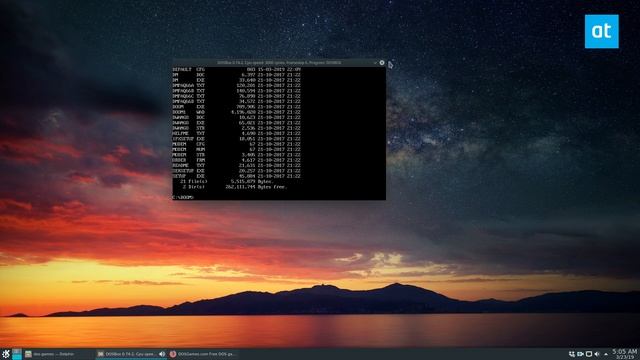
Task: Click the README TXT row
Action: tap(237, 165)
